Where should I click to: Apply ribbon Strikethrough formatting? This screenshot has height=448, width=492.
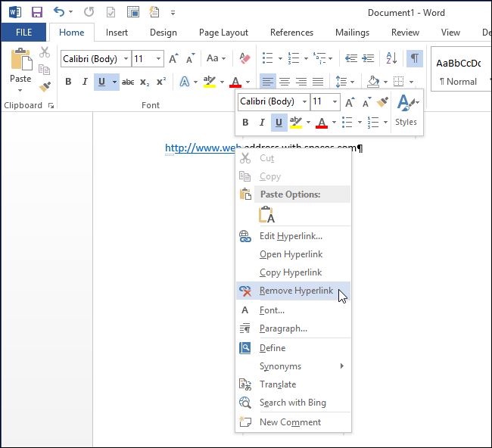coord(128,82)
